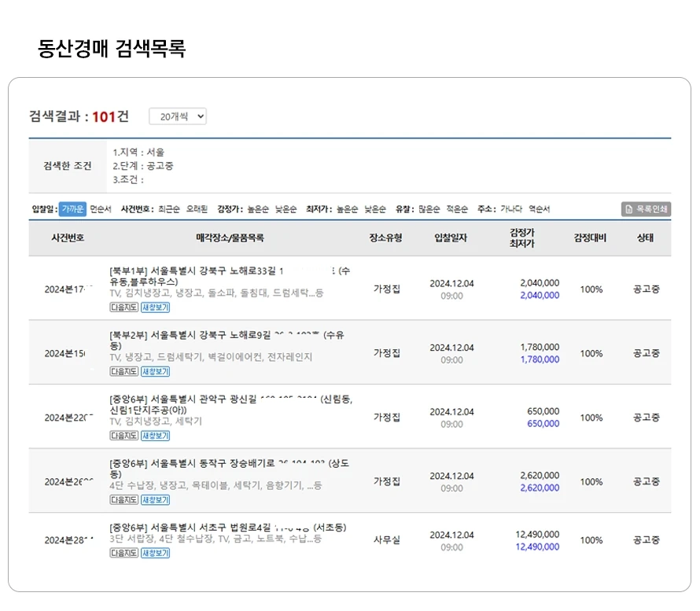700x611 pixels.
Task: Sort case number by 최근순
Action: pyautogui.click(x=168, y=209)
